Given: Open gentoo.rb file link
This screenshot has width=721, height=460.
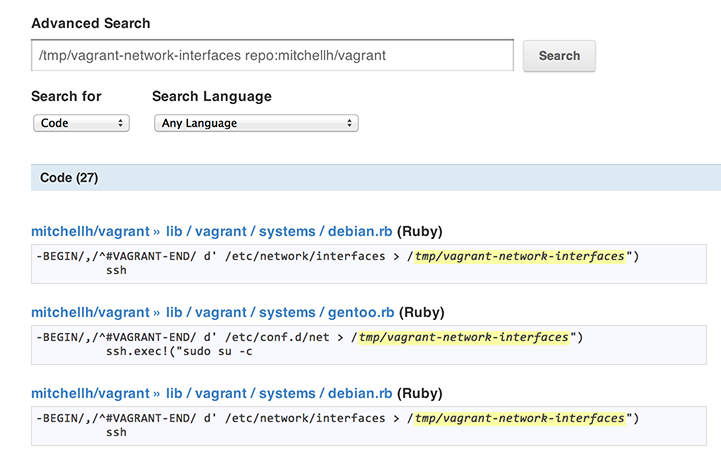Looking at the screenshot, I should click(x=361, y=312).
